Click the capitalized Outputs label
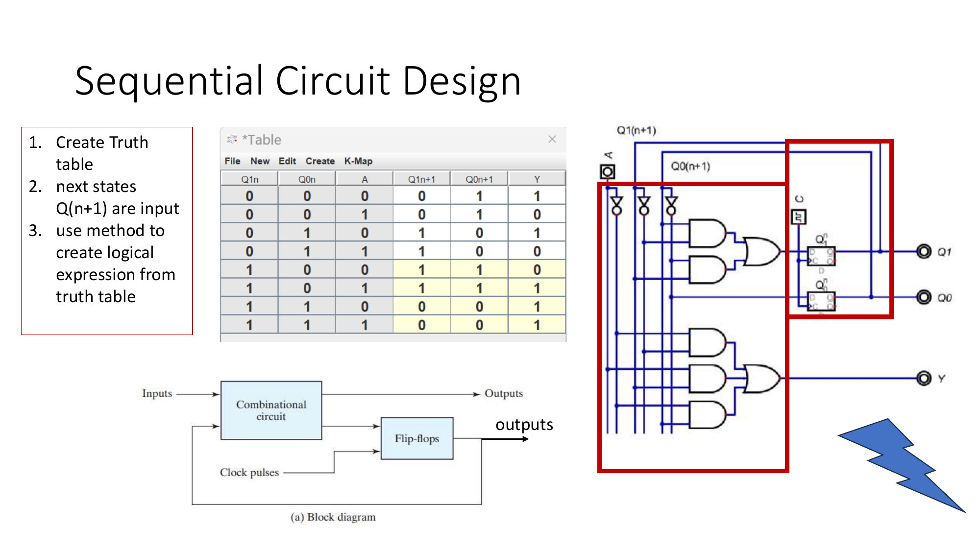The width and height of the screenshot is (980, 551). click(x=504, y=393)
